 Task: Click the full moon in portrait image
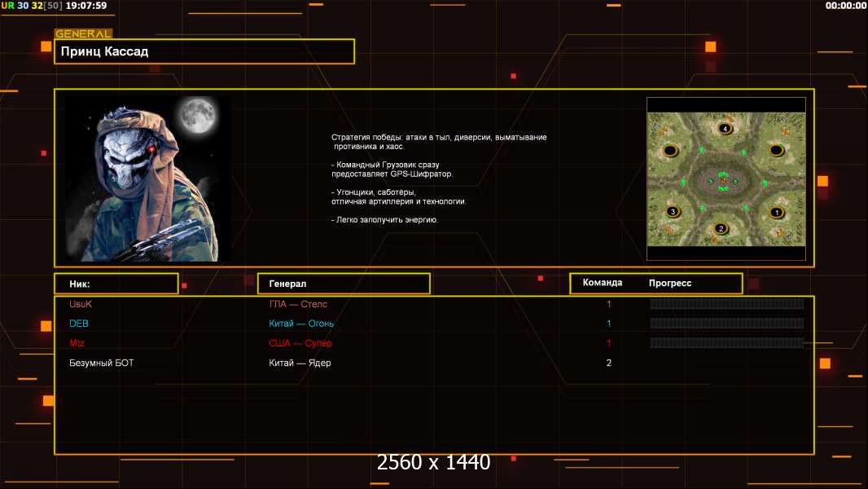point(198,115)
